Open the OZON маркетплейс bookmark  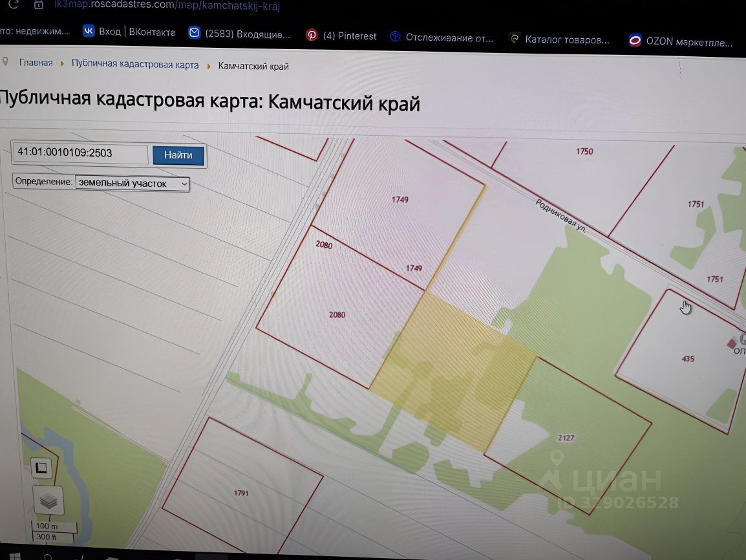681,41
